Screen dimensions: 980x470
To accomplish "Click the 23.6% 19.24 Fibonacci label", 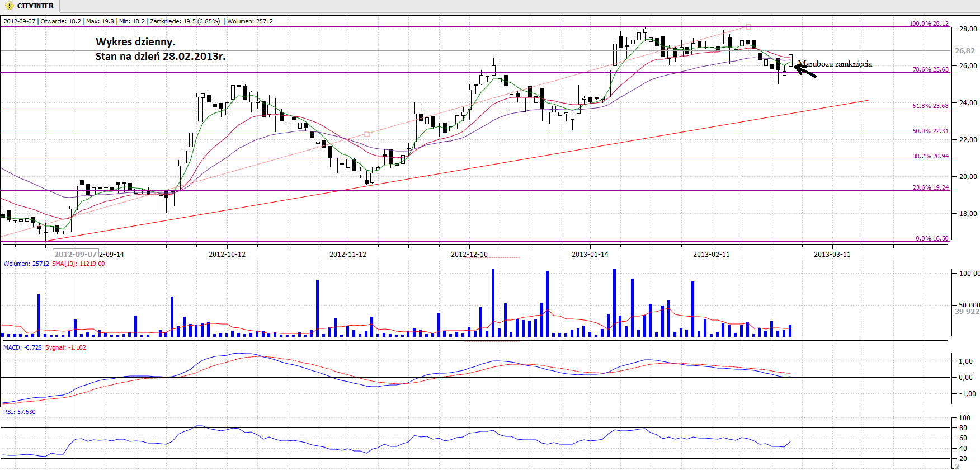I will tap(931, 187).
